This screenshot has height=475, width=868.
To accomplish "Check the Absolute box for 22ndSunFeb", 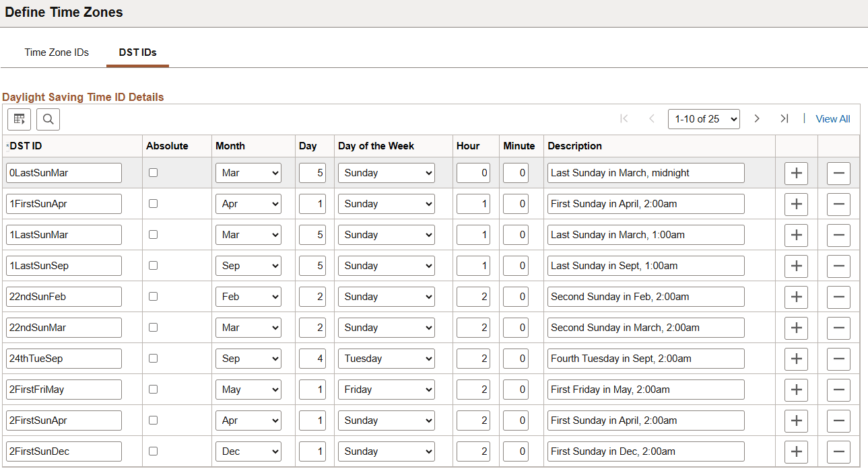I will pyautogui.click(x=153, y=296).
